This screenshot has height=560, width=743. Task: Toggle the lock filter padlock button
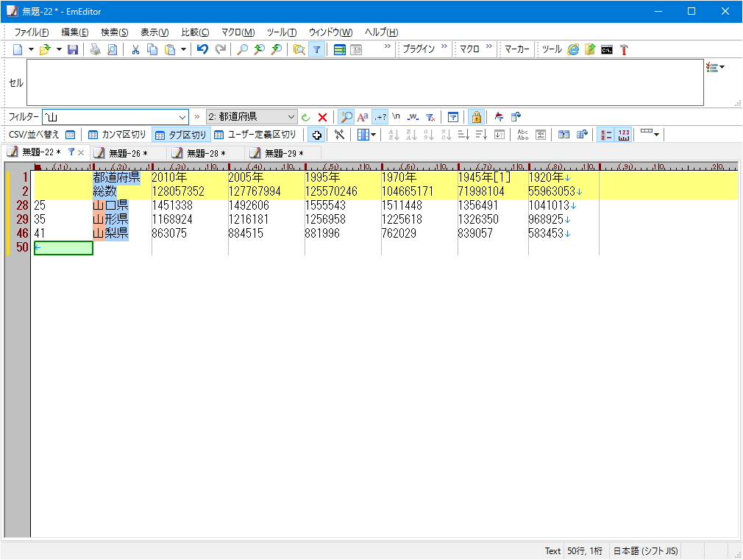pyautogui.click(x=476, y=117)
